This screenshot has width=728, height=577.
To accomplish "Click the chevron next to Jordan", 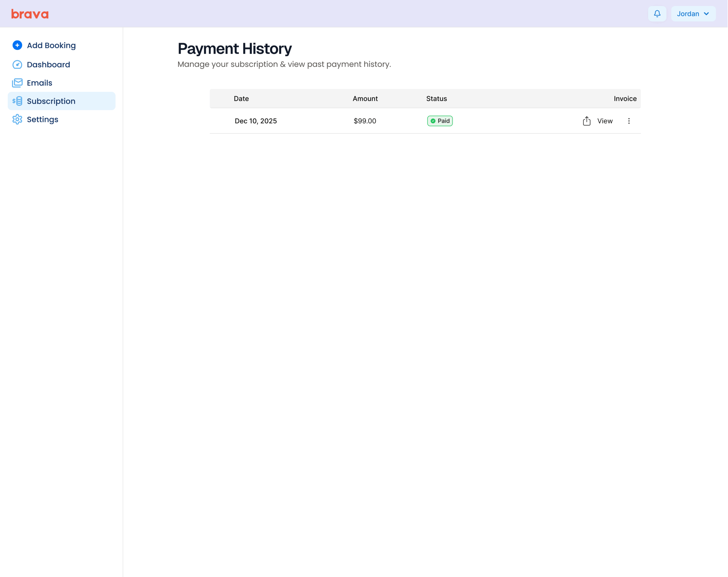I will tap(706, 14).
